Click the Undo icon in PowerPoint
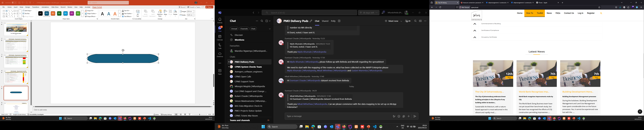The height and width of the screenshot is (130, 644). (22, 3)
